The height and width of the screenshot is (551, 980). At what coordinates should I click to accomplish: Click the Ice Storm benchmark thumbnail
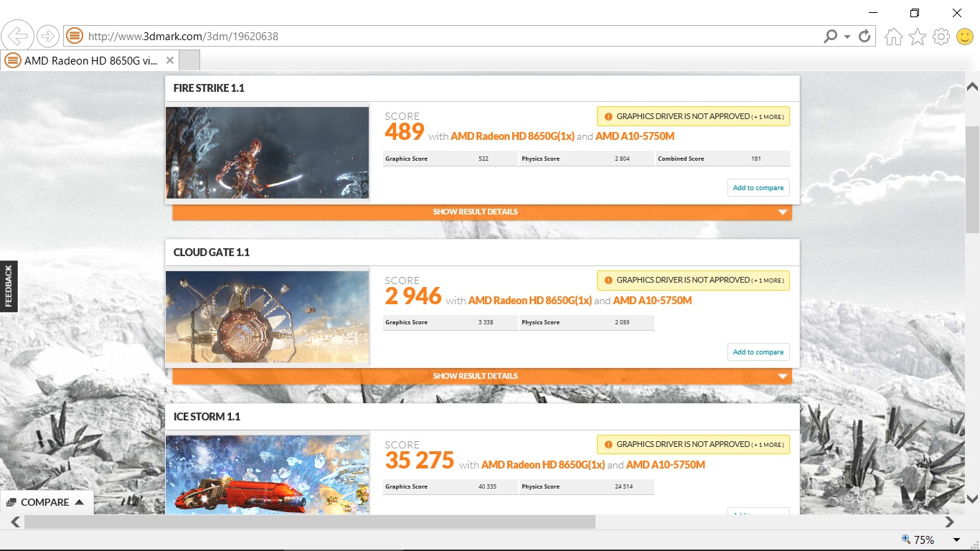(267, 474)
